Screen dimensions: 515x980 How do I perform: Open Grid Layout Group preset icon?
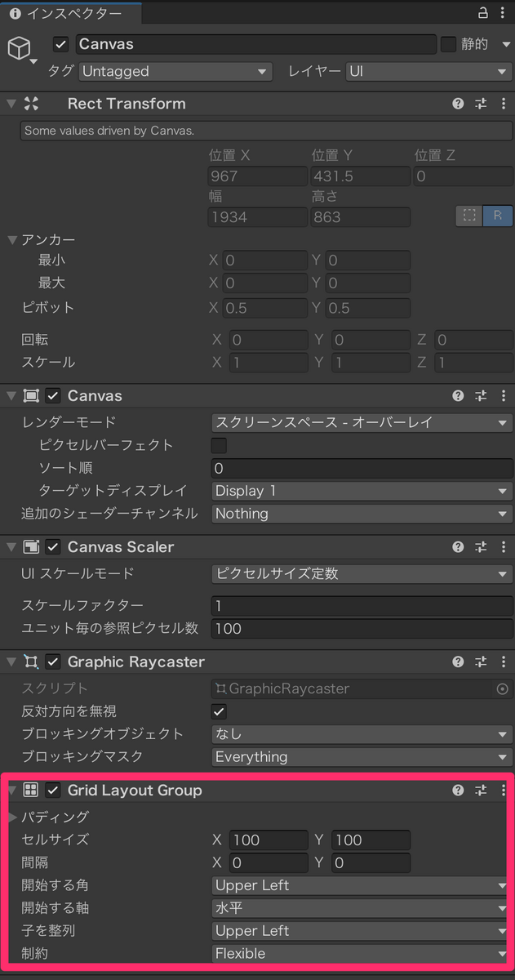[481, 791]
